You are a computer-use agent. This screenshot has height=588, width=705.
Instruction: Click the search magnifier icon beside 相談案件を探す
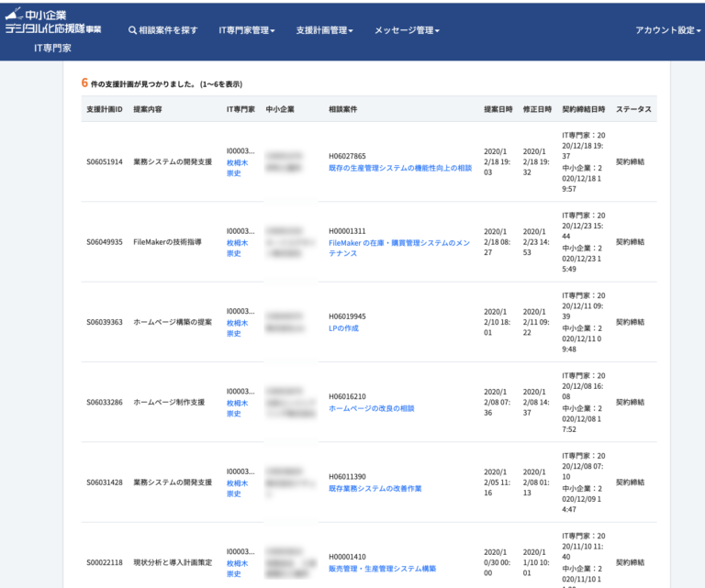[x=132, y=30]
